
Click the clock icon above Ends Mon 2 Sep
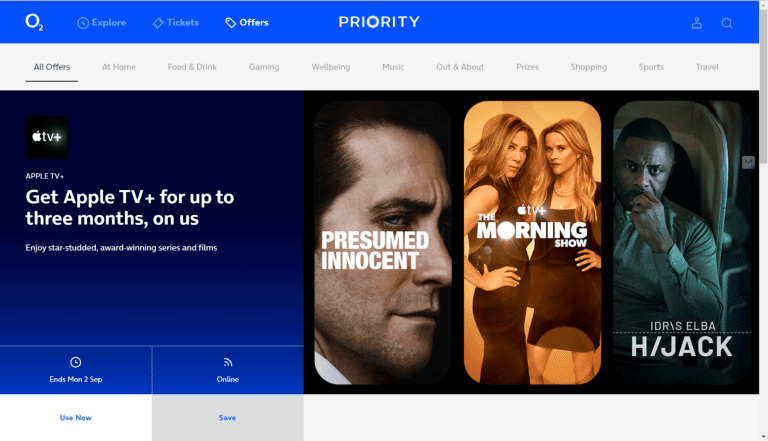[x=75, y=362]
